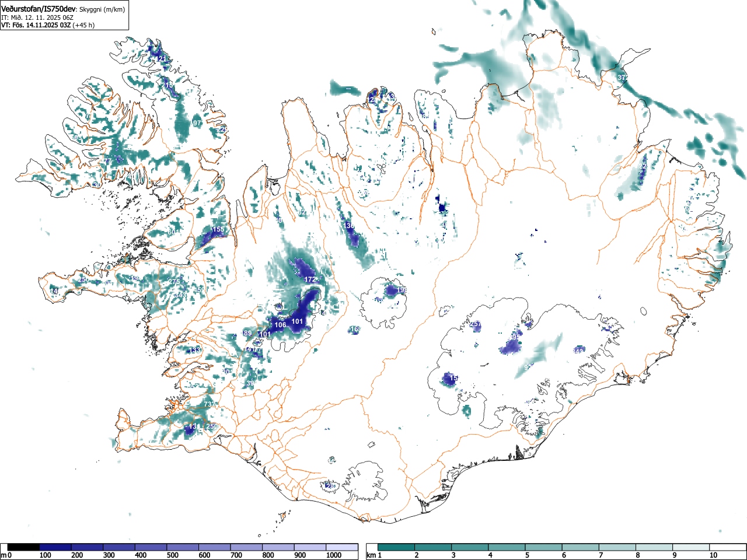
Task: Click the '257' visibility value on Vatnajökull
Action: (475, 324)
